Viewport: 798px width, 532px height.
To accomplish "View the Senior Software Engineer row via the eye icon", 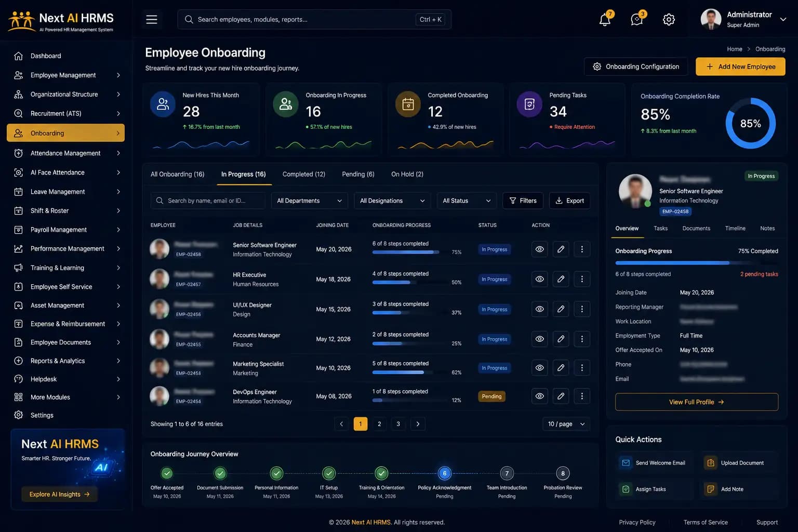I will click(540, 249).
